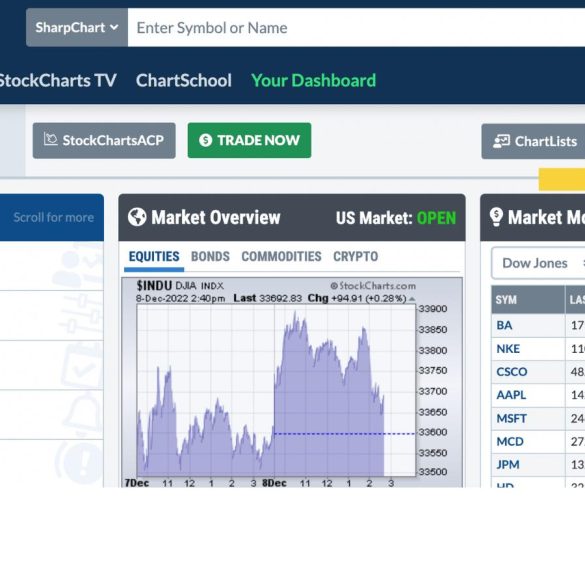Click the chart icon in StockChartsACP button
The image size is (585, 585).
click(50, 140)
